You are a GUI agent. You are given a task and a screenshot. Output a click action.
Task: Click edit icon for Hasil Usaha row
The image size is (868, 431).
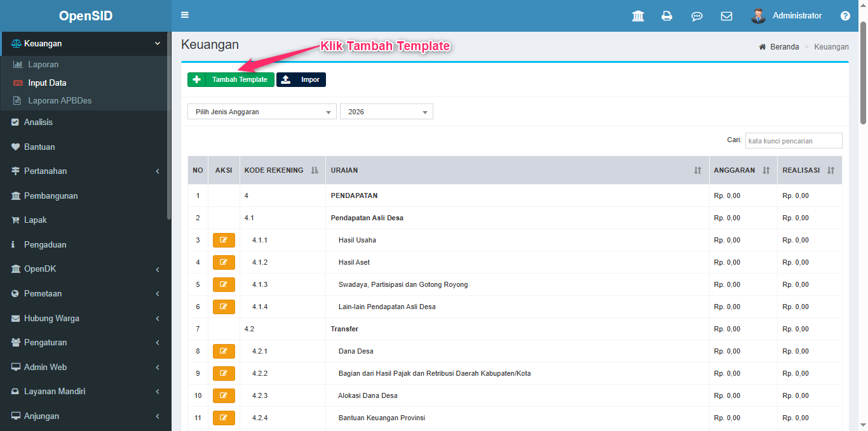224,240
